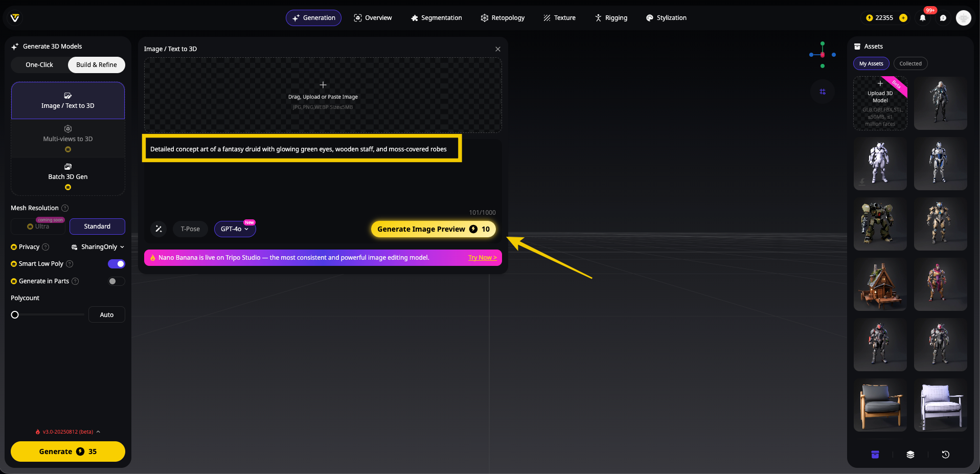Click the layers stack icon in Assets

910,455
